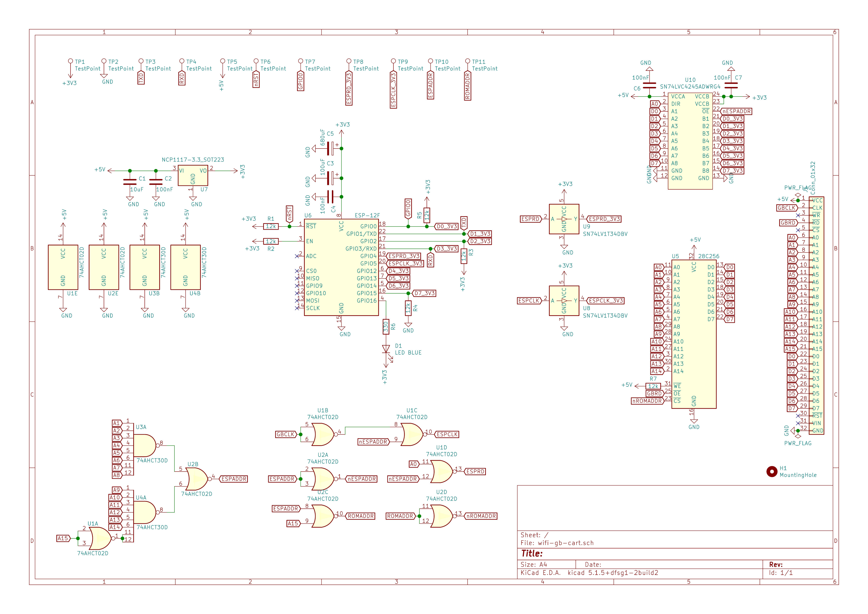Screen dimensions: 868x614
Task: Click the 'Size: A4' title block text
Action: pyautogui.click(x=534, y=564)
